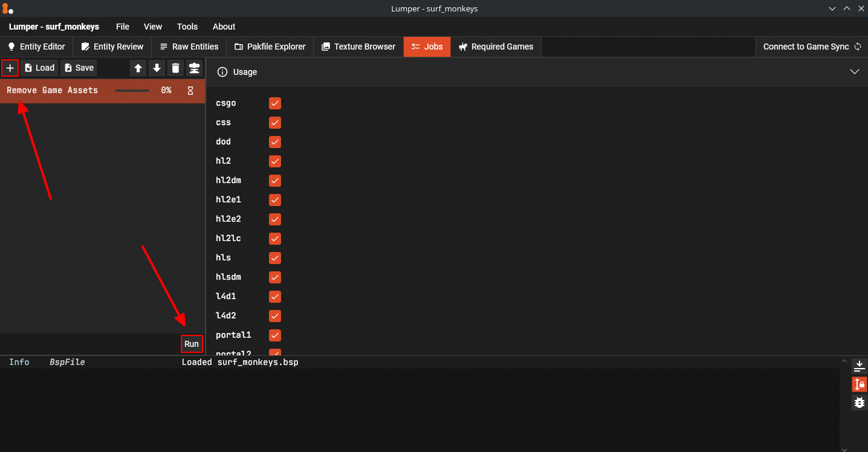Viewport: 868px width, 452px height.
Task: Move the selected job down with the arrow
Action: pos(157,68)
